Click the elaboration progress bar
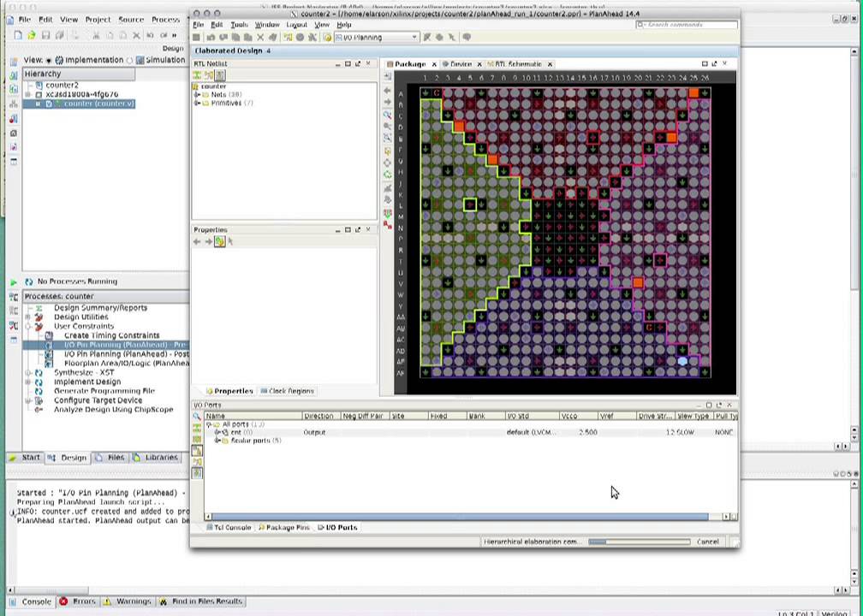Screen dimensions: 863x616 [639, 542]
